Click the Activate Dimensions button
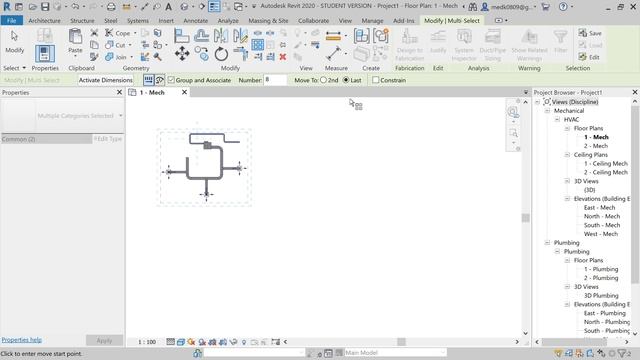 point(106,80)
